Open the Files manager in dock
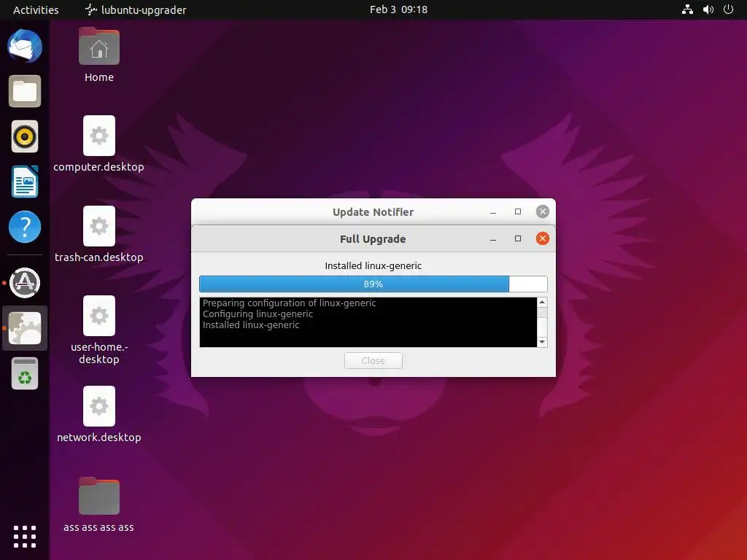 coord(25,91)
